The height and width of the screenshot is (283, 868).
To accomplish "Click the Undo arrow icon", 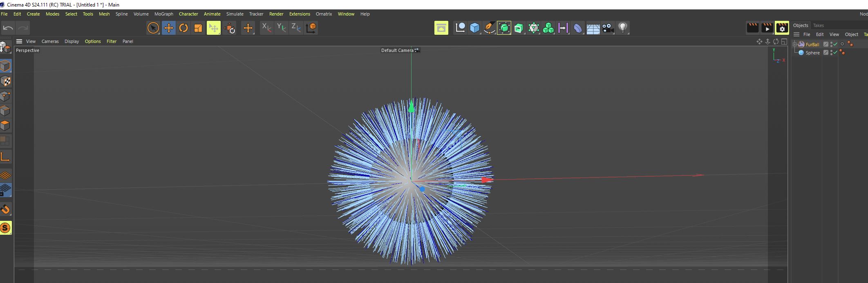I will coord(8,28).
